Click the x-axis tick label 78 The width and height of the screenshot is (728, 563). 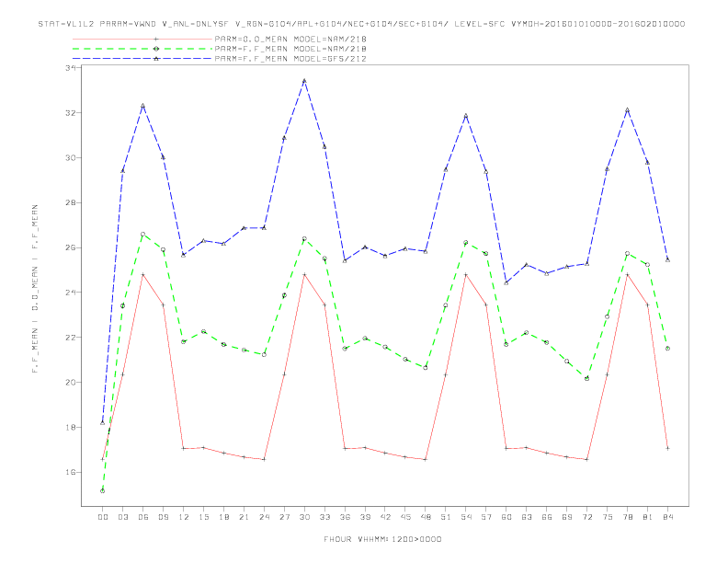[x=627, y=517]
